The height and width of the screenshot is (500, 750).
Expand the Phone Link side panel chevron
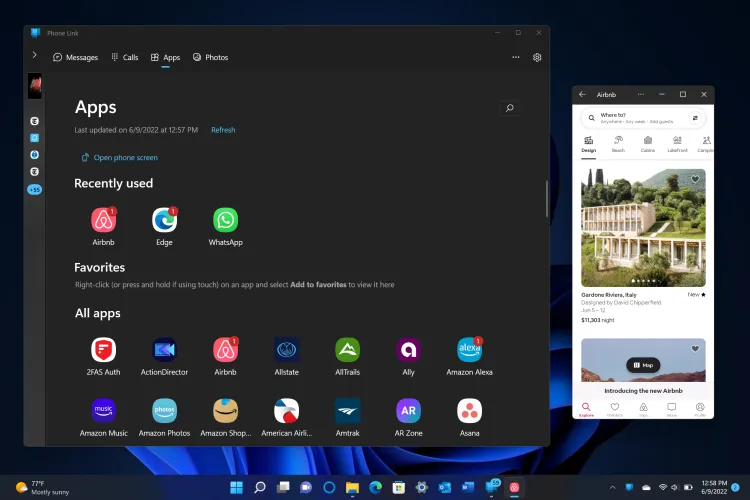click(x=35, y=55)
